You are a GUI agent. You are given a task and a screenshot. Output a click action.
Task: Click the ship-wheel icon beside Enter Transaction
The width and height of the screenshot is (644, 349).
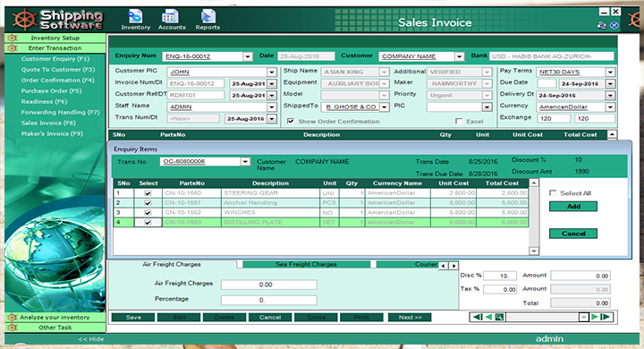[12, 48]
